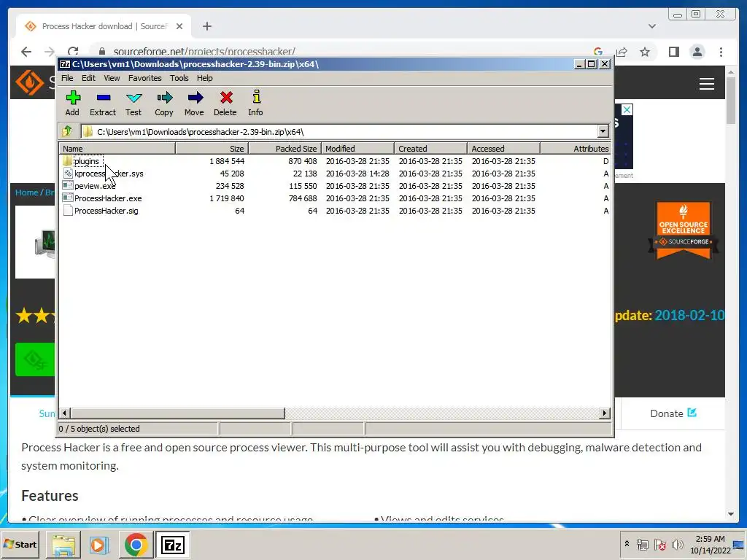Select the plugins folder icon
Screen dimensions: 747x560
click(68, 161)
